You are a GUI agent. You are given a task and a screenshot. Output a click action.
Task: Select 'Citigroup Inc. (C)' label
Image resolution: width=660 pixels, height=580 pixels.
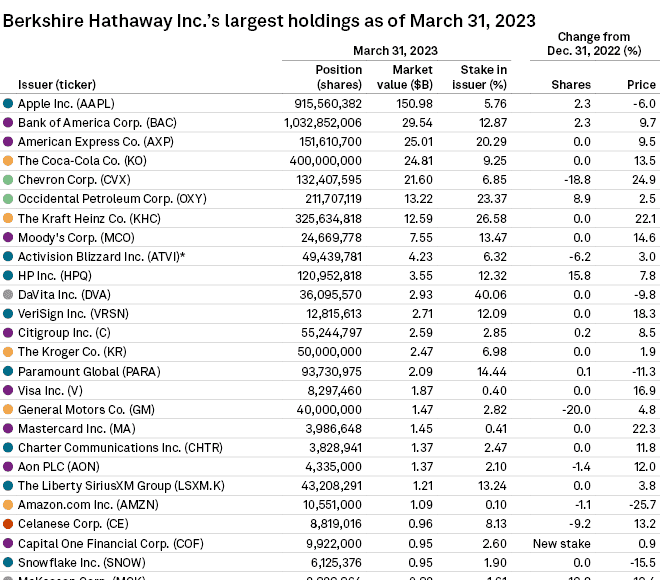[64, 333]
